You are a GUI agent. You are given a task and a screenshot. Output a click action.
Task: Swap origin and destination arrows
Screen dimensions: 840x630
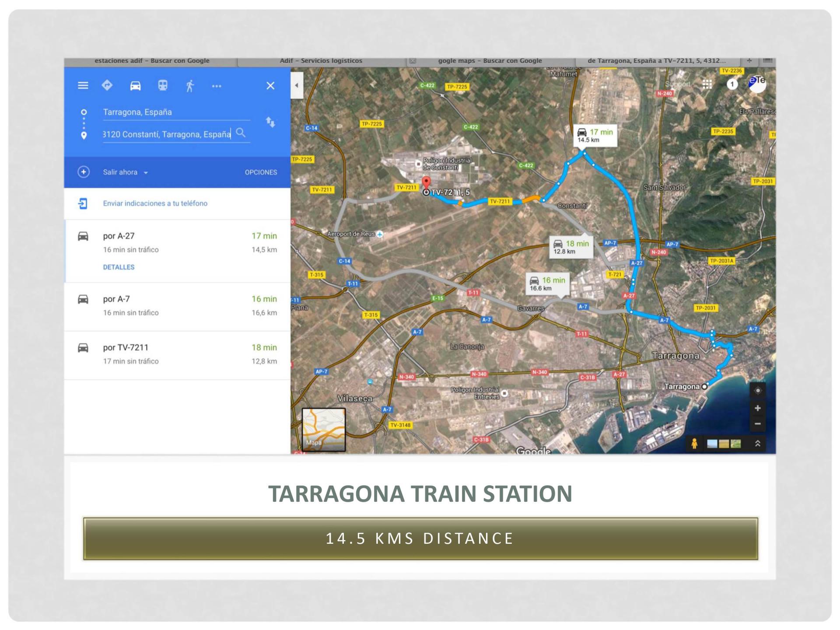[x=270, y=122]
